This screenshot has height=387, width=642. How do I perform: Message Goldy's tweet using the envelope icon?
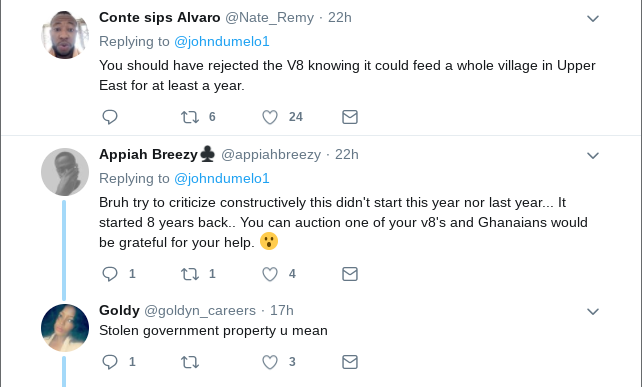(x=350, y=362)
